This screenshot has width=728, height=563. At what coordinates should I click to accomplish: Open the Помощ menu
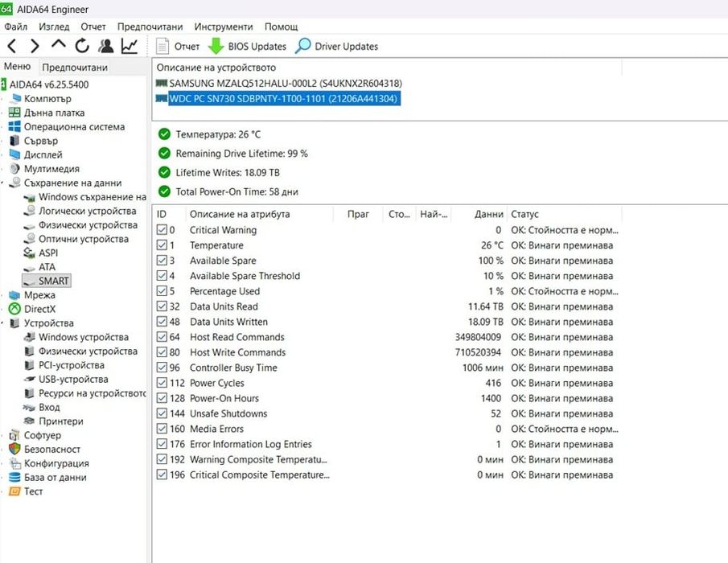pos(281,27)
